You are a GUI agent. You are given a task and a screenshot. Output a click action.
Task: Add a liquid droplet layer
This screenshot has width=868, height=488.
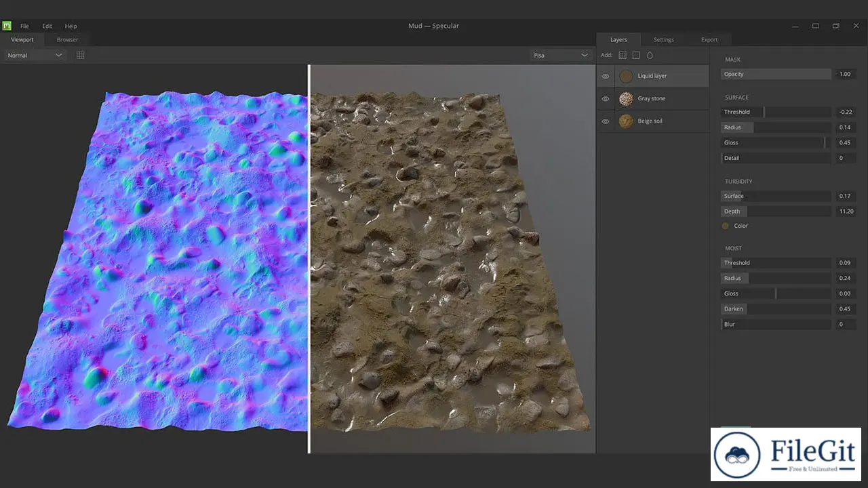point(650,55)
